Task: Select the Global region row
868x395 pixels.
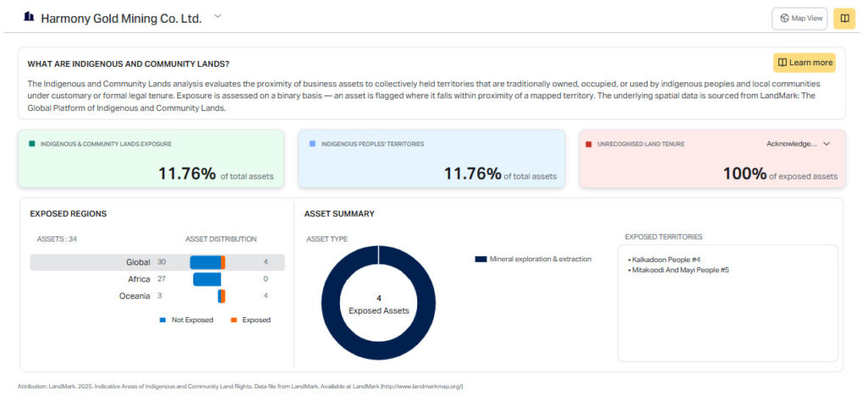Action: pyautogui.click(x=157, y=262)
